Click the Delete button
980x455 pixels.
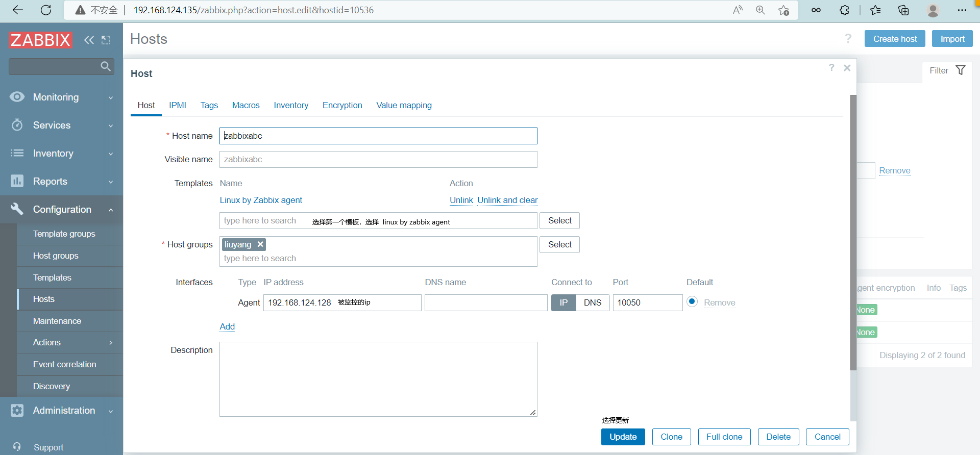778,437
